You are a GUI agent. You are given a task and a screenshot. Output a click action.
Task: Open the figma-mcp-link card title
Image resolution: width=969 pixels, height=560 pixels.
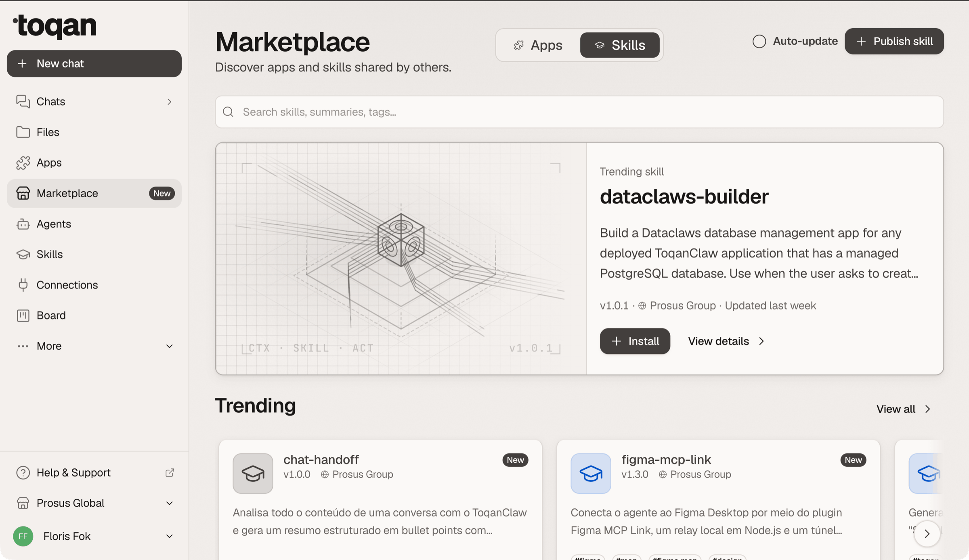pyautogui.click(x=666, y=460)
